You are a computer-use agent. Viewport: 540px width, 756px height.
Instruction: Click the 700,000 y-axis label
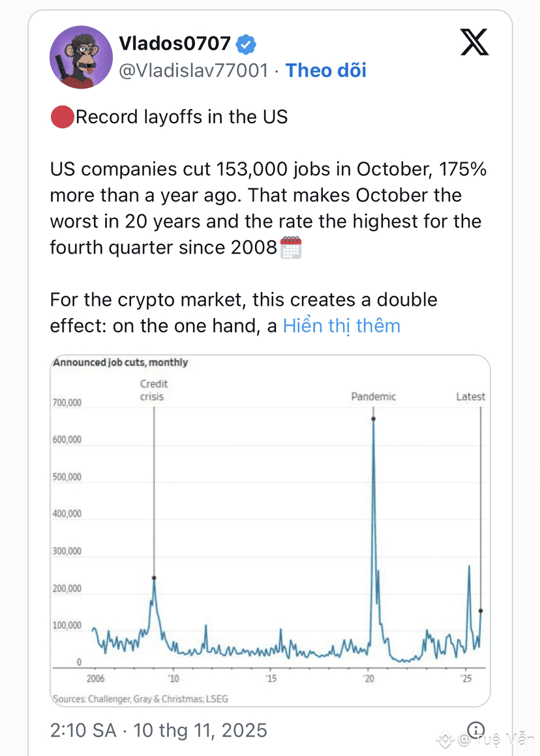(x=67, y=403)
